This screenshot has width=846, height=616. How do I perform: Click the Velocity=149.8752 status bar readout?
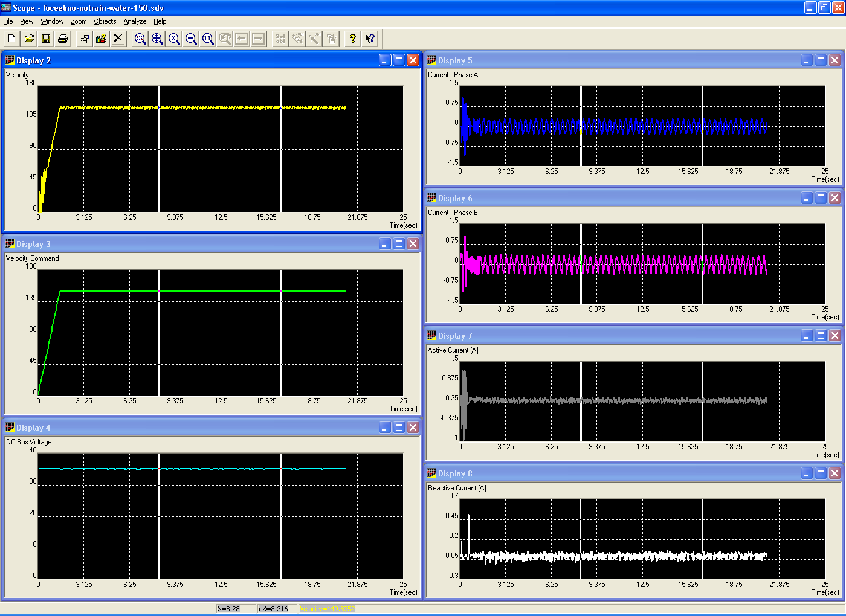click(328, 609)
